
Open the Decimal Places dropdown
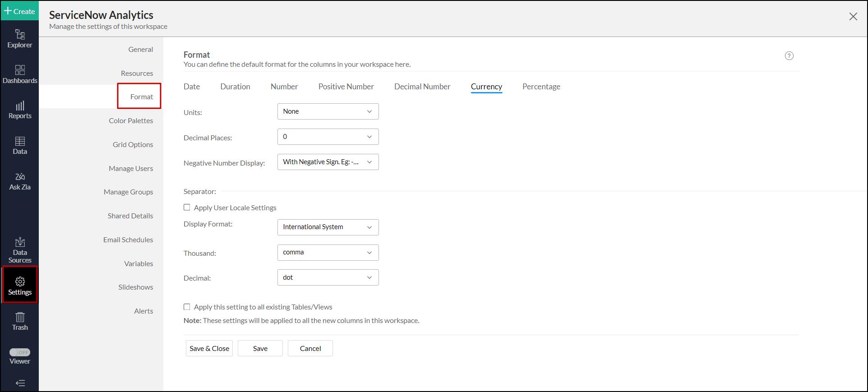click(328, 137)
